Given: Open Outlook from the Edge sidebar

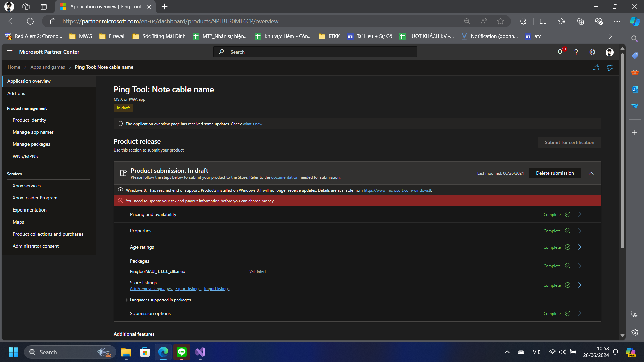Looking at the screenshot, I should [635, 89].
